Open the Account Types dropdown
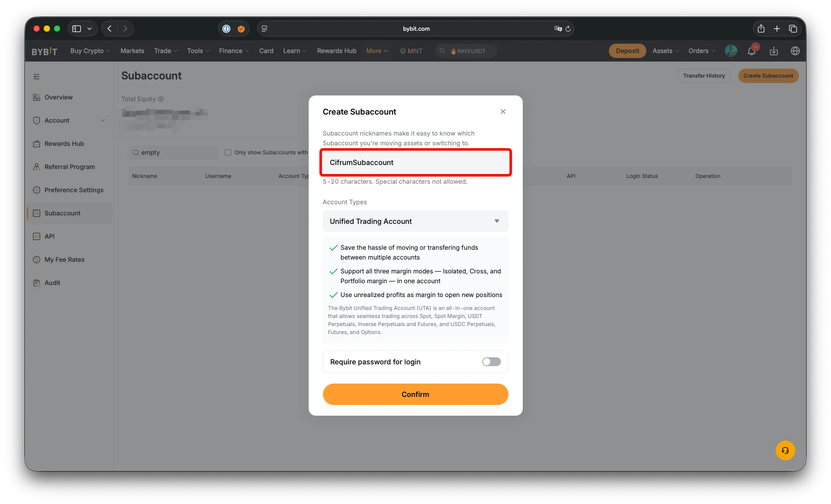This screenshot has height=504, width=831. click(415, 221)
